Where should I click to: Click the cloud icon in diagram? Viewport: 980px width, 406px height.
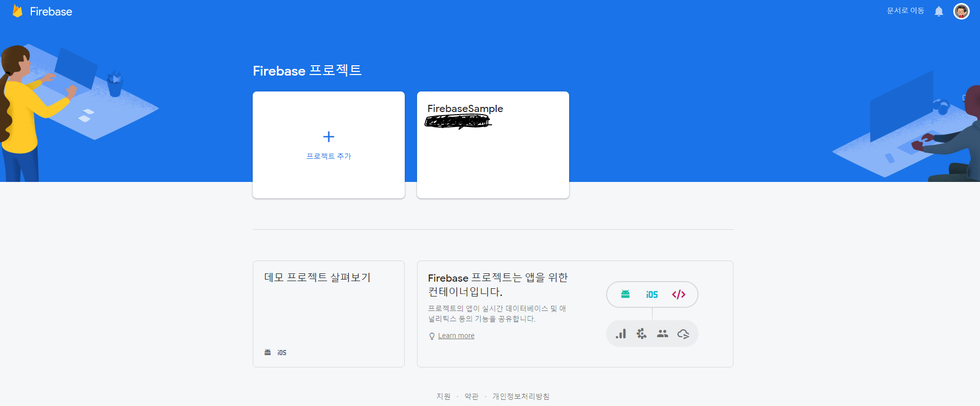(683, 334)
